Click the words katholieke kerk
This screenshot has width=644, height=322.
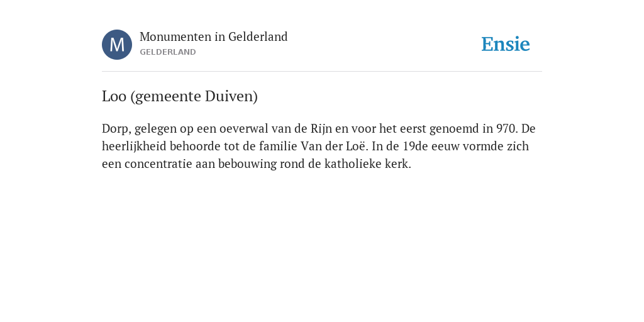point(367,164)
